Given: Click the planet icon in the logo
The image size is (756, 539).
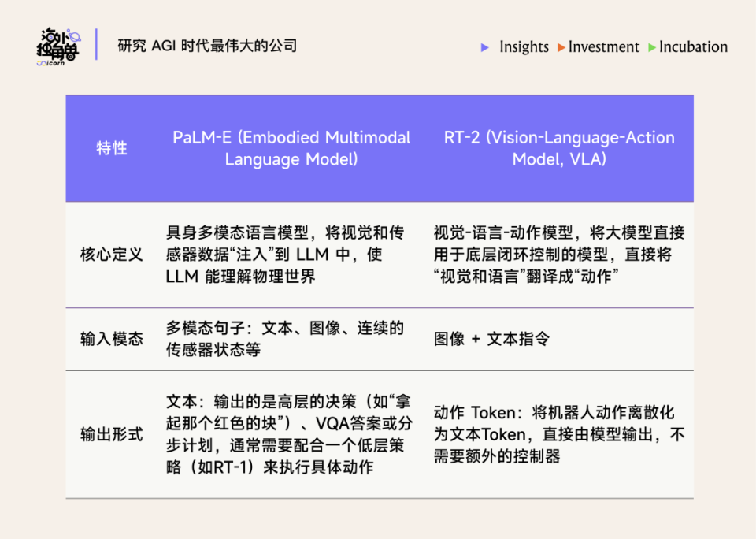Looking at the screenshot, I should pos(75,37).
